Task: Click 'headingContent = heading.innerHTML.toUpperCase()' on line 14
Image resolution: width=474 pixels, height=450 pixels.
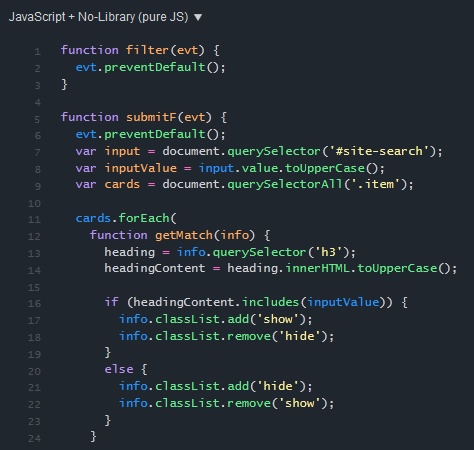Action: coord(277,268)
